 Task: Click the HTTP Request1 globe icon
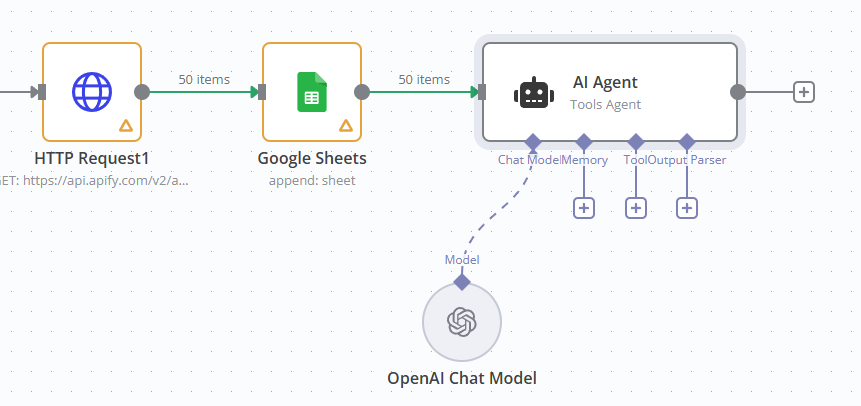tap(92, 92)
